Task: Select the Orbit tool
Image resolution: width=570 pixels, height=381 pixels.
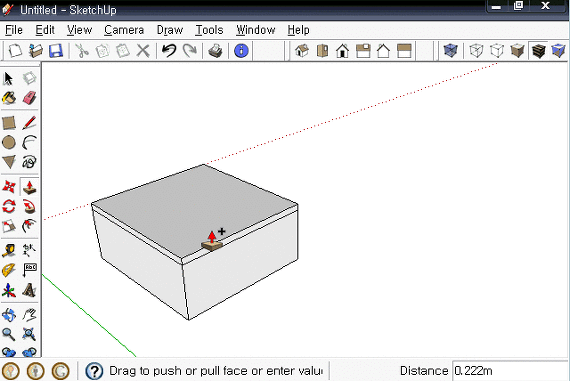Action: (x=9, y=314)
